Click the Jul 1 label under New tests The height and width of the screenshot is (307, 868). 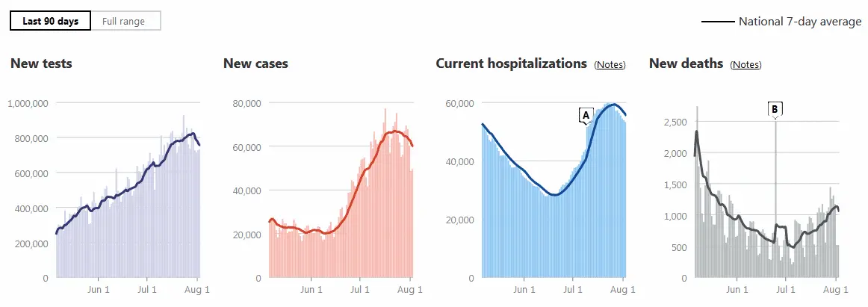[148, 290]
